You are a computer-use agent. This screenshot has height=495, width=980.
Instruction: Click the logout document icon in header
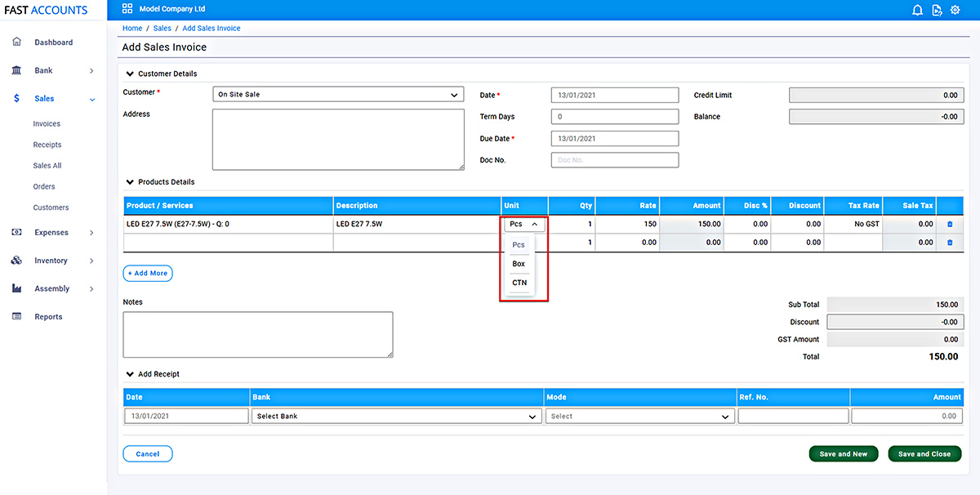(937, 10)
